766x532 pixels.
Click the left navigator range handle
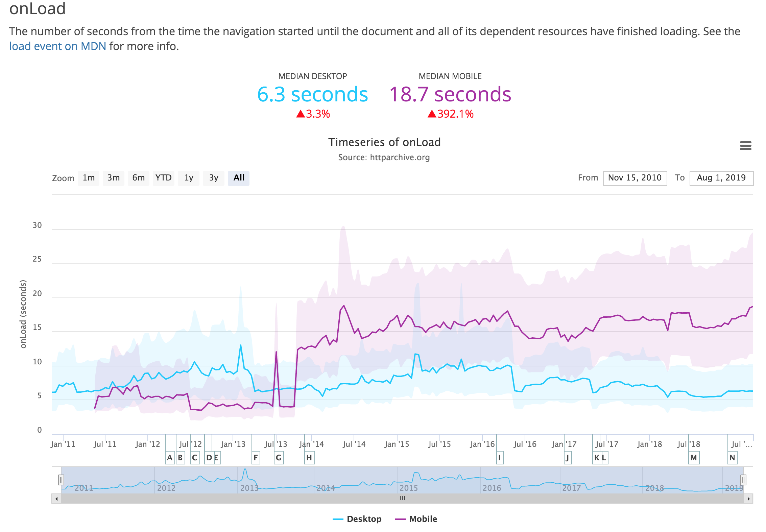coord(61,480)
